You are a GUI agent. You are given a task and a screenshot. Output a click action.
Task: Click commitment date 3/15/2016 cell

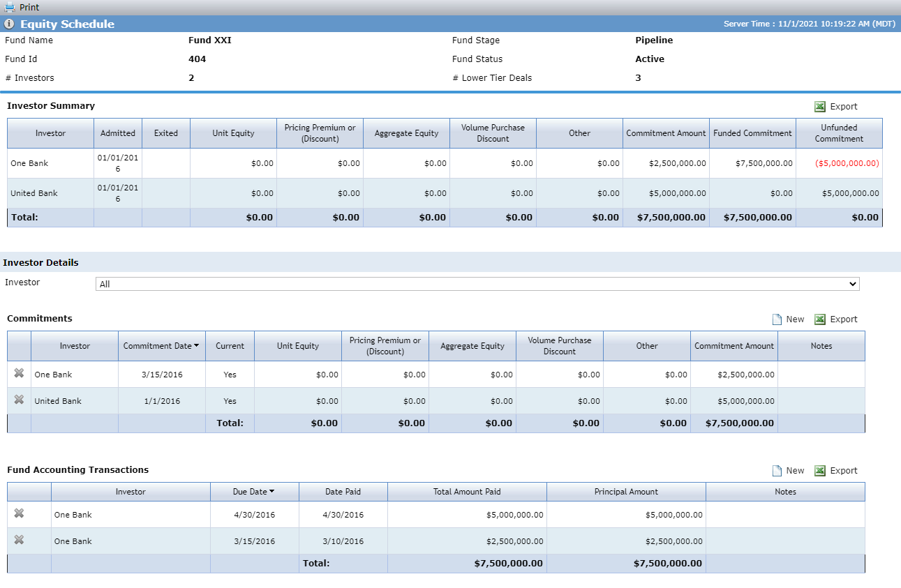coord(162,375)
